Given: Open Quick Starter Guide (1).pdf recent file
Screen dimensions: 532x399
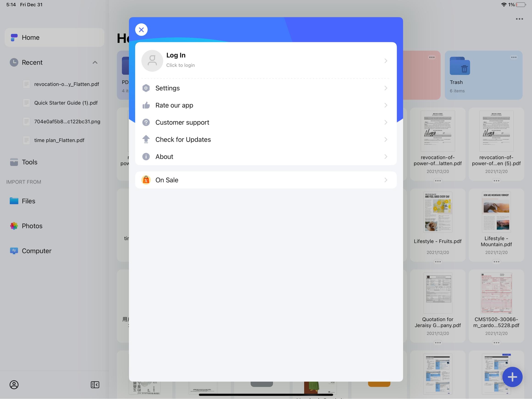Looking at the screenshot, I should [x=66, y=103].
